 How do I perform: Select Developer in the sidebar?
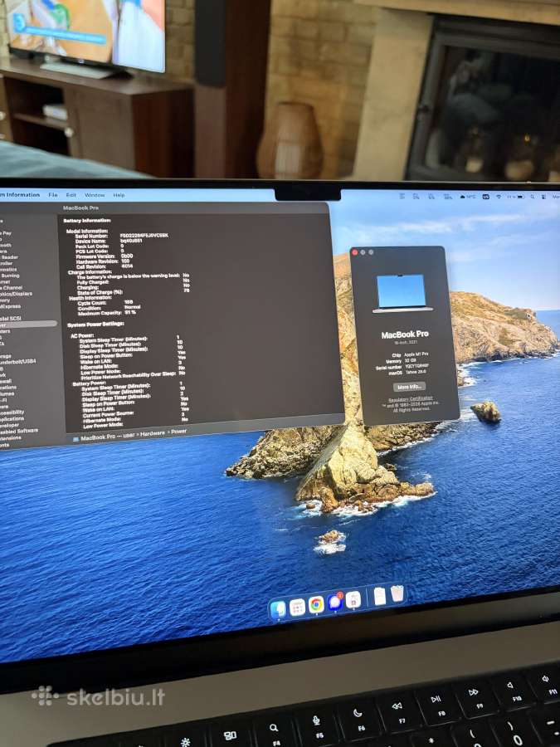pos(9,425)
